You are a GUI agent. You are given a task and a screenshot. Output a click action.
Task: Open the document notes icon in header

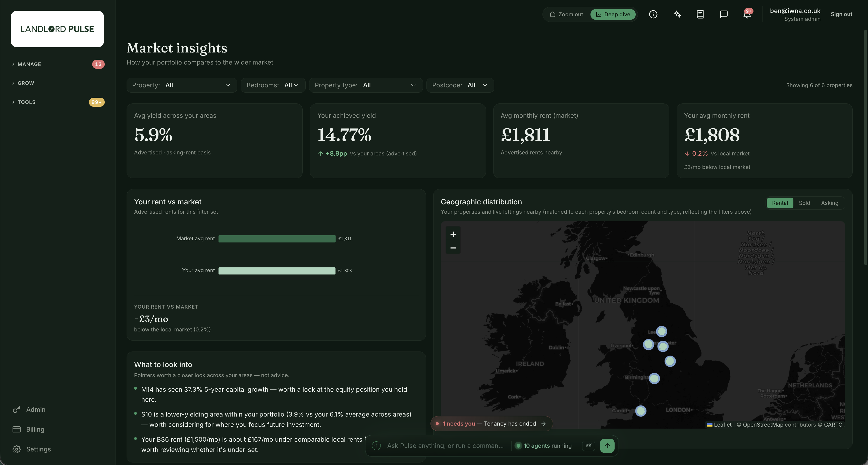click(700, 14)
